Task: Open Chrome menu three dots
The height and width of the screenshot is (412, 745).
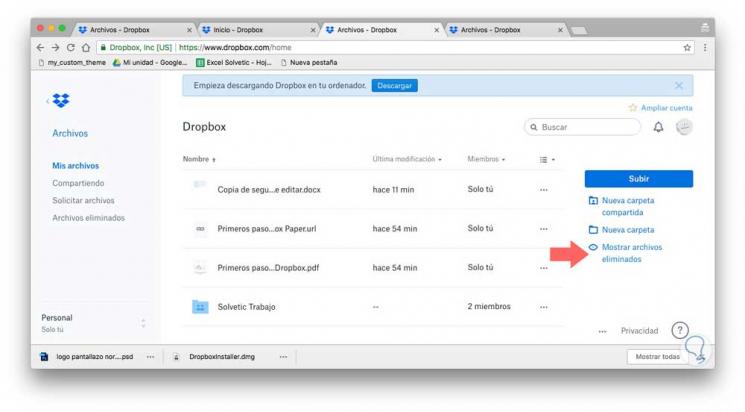Action: (x=705, y=48)
